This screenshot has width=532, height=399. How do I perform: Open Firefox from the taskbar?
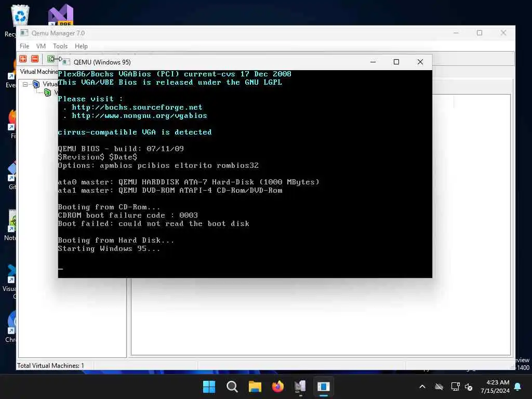tap(277, 387)
